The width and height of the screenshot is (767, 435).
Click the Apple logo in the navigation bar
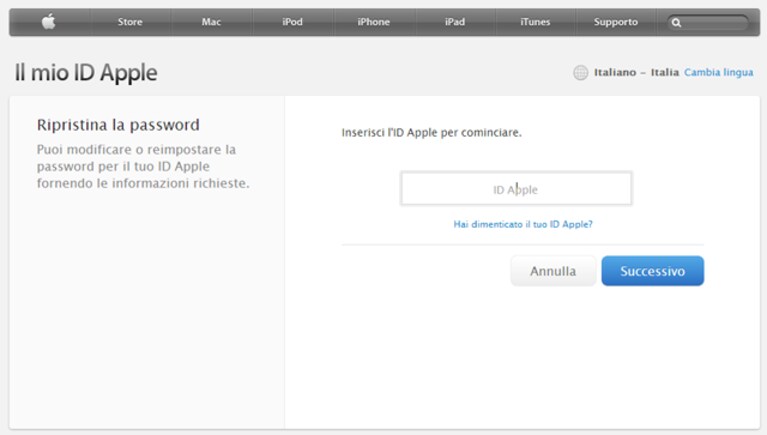tap(48, 22)
